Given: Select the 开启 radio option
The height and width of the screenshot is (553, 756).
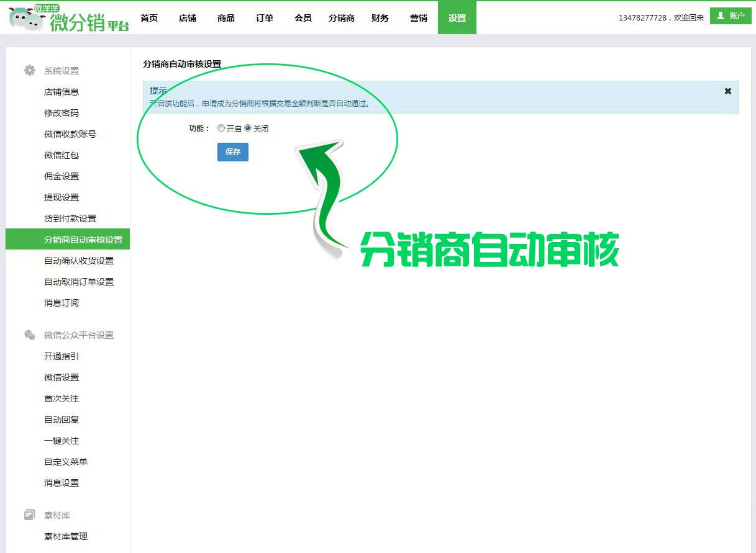Looking at the screenshot, I should [221, 128].
